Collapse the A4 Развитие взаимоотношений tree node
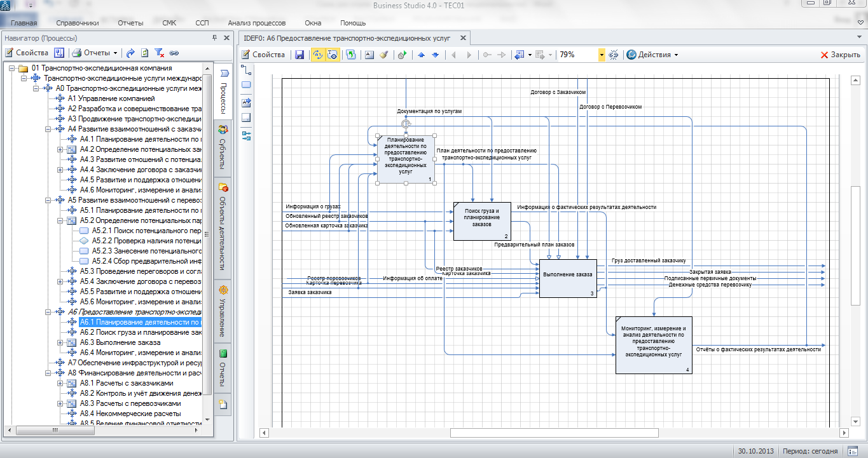This screenshot has height=458, width=868. [48, 129]
